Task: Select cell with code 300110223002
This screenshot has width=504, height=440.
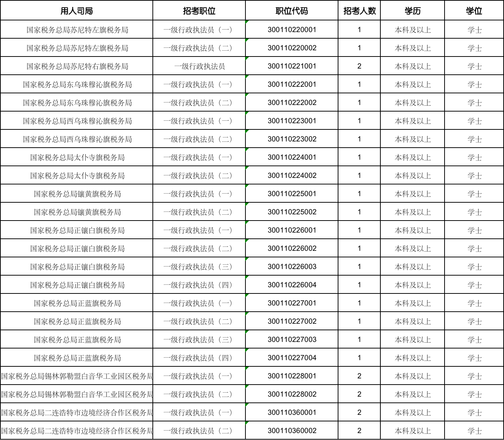Action: (292, 139)
